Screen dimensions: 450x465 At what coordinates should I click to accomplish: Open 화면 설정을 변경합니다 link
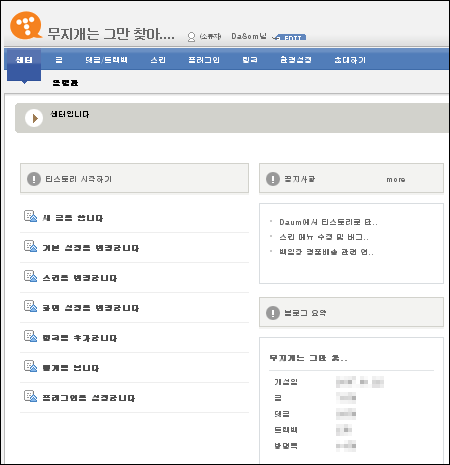point(91,308)
